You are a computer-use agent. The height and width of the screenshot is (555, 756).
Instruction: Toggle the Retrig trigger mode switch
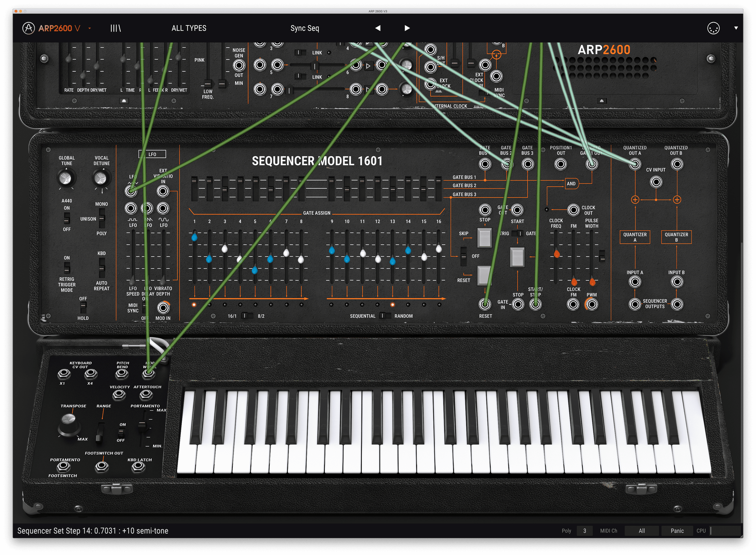tap(67, 267)
